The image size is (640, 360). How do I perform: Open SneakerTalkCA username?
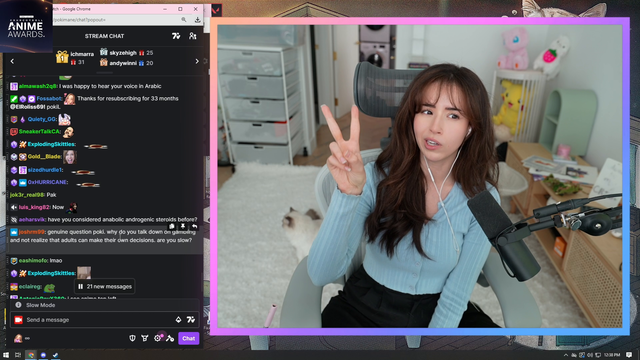click(x=40, y=131)
